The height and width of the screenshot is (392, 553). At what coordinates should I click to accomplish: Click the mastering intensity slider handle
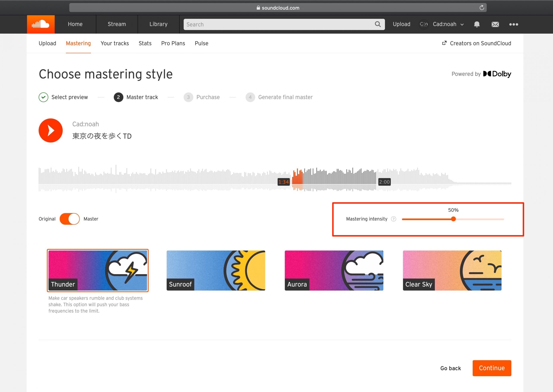click(x=453, y=219)
